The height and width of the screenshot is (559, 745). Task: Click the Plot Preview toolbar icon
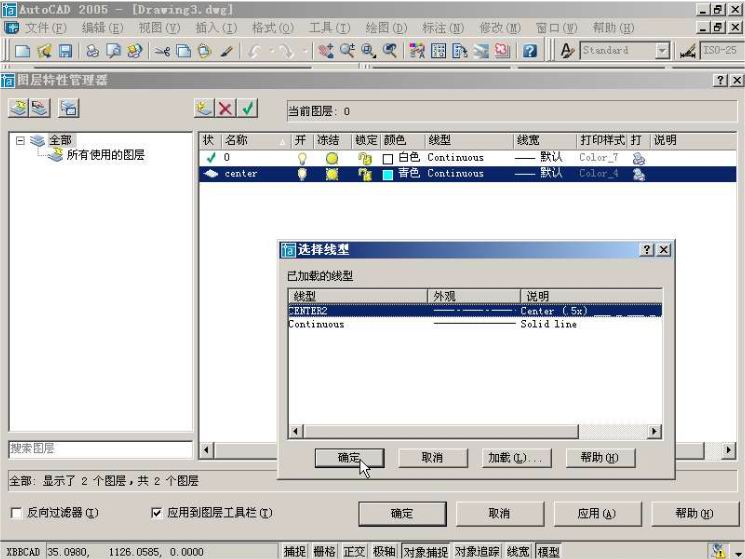tap(114, 50)
